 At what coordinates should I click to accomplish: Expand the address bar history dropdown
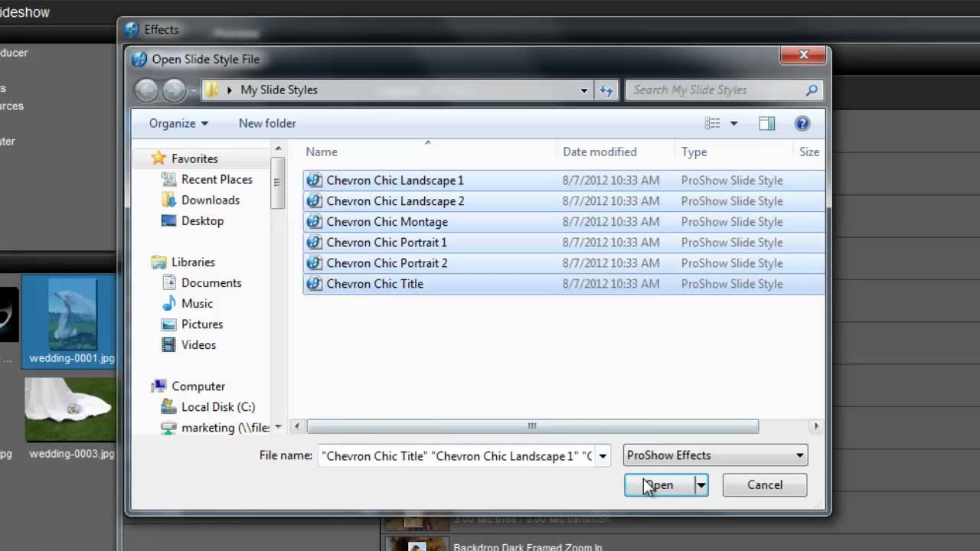(584, 90)
